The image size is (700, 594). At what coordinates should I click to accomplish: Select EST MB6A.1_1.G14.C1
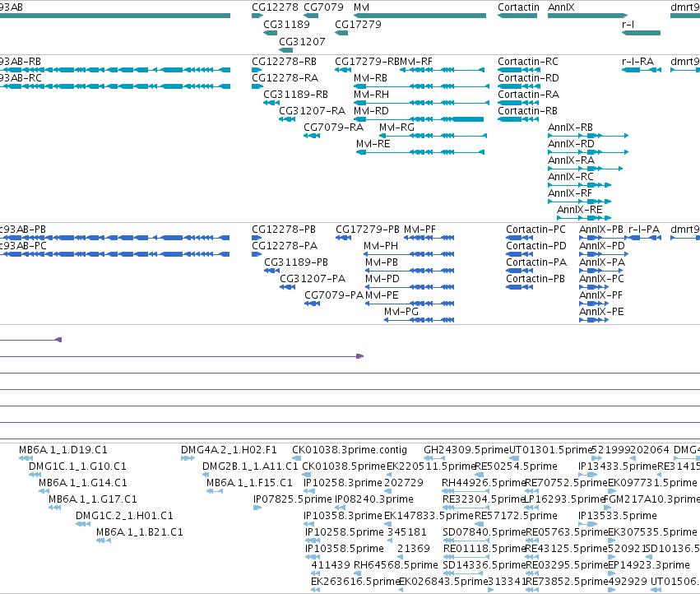(x=82, y=483)
